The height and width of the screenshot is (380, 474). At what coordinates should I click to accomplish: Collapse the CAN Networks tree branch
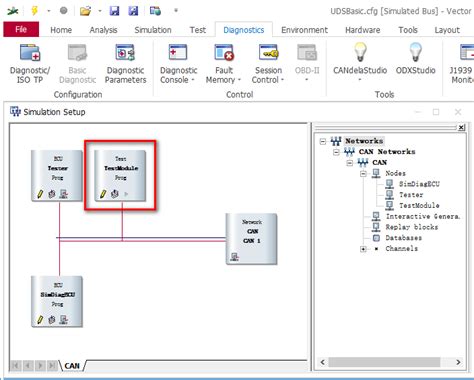point(336,152)
